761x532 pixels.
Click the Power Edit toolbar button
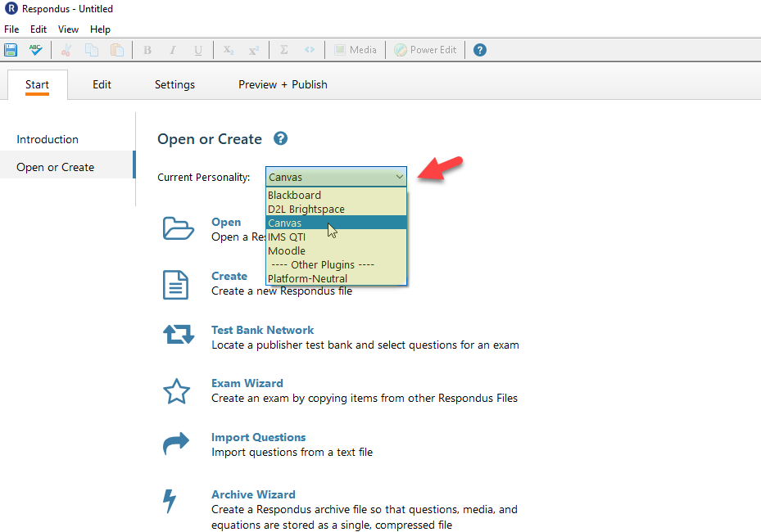click(425, 50)
